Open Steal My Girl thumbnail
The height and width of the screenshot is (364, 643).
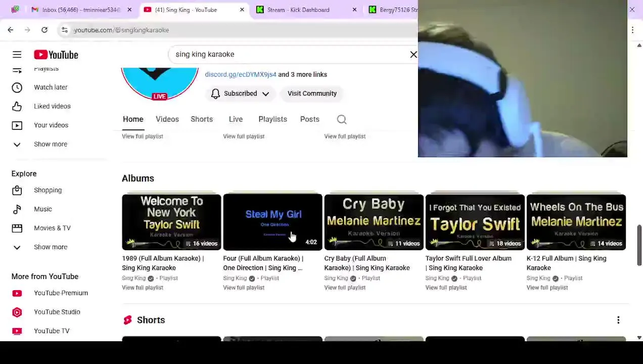click(272, 222)
